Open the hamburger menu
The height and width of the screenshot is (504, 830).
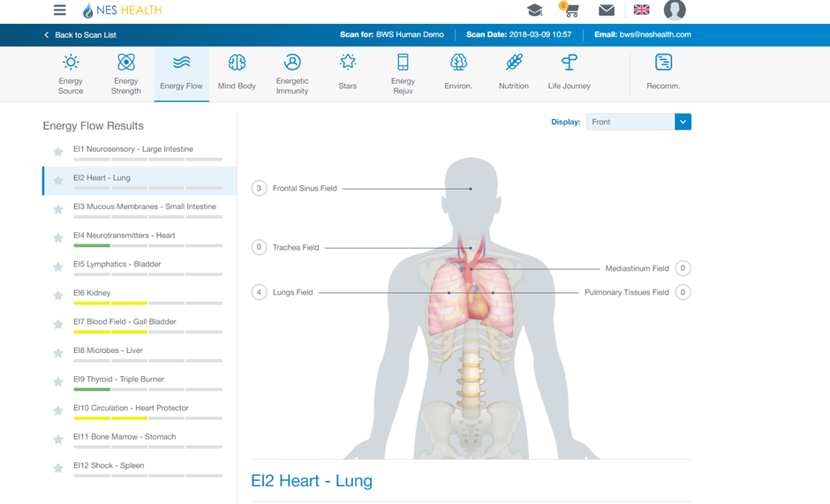[x=59, y=11]
